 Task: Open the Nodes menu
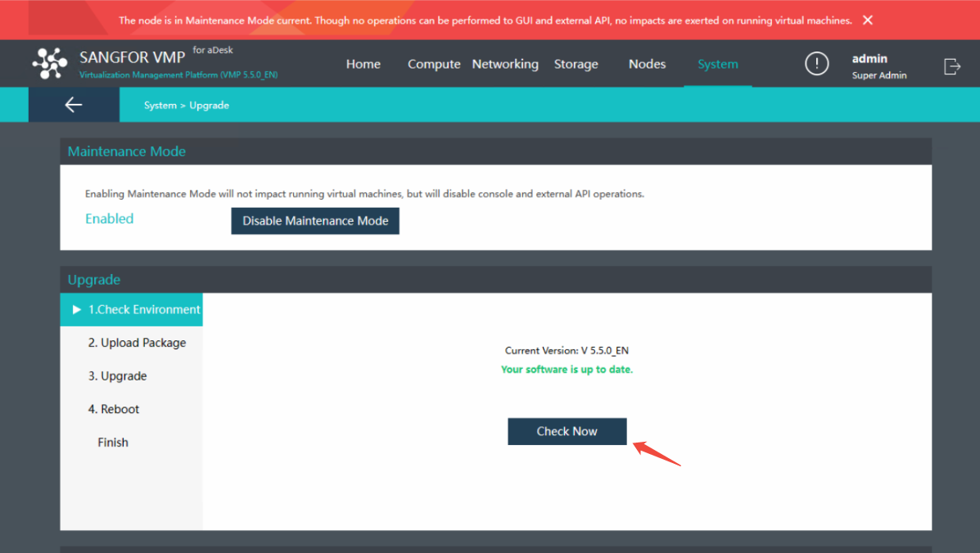(x=647, y=64)
